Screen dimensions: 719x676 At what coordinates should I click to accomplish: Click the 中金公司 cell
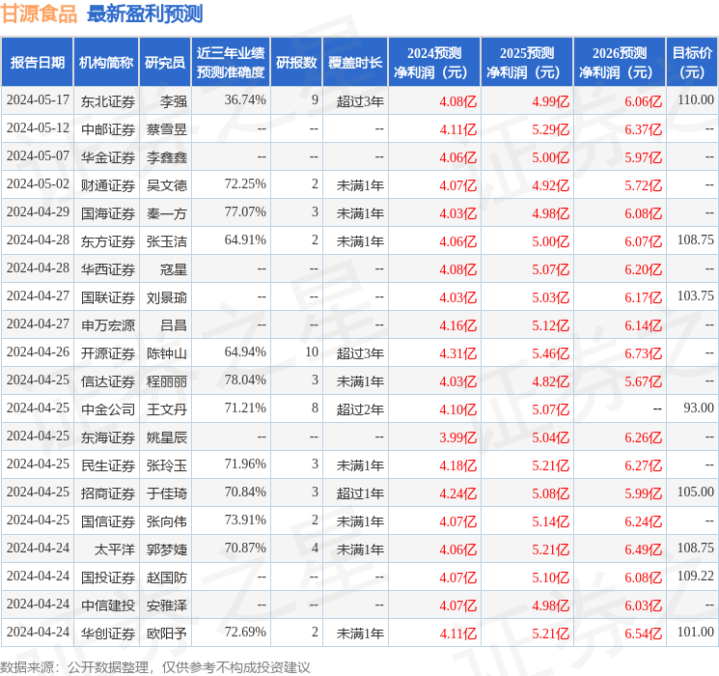(x=108, y=410)
